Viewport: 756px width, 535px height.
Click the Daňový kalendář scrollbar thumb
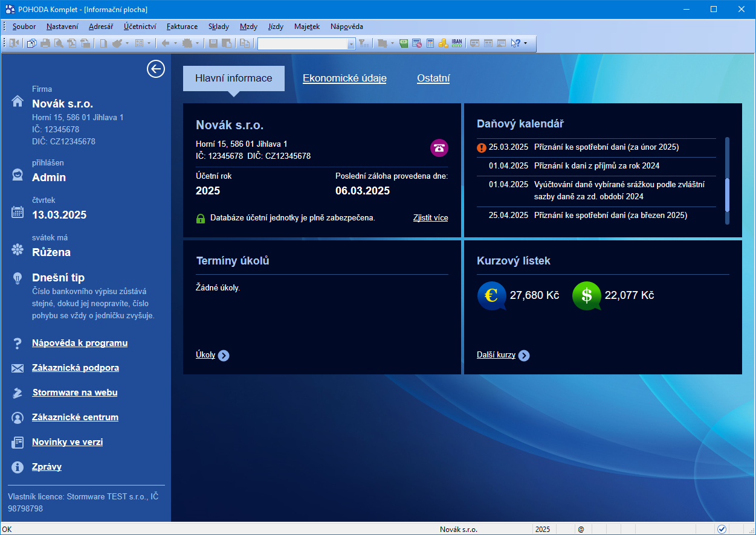click(727, 194)
